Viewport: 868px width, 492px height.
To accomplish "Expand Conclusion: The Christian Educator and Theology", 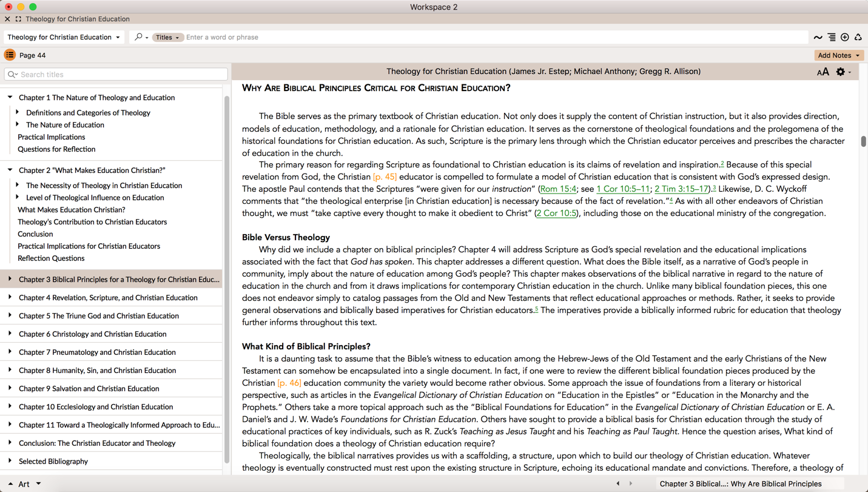I will pyautogui.click(x=10, y=443).
